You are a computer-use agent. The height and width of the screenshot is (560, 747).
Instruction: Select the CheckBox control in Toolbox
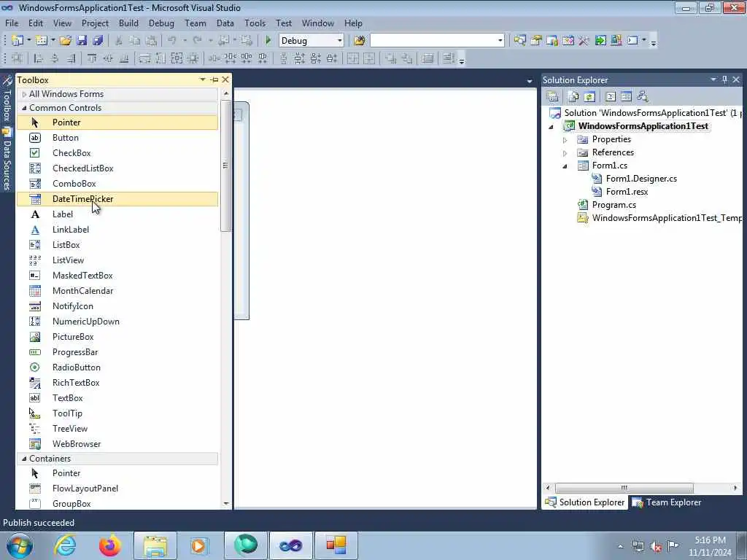pyautogui.click(x=117, y=153)
